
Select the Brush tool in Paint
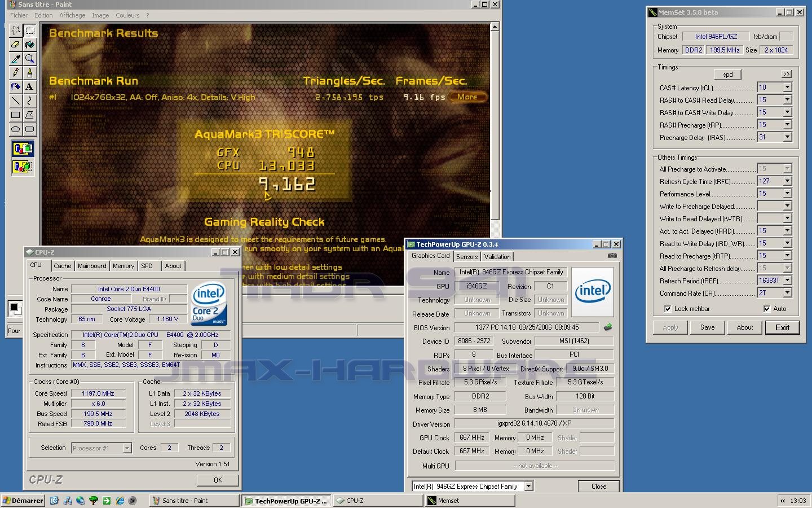(30, 73)
